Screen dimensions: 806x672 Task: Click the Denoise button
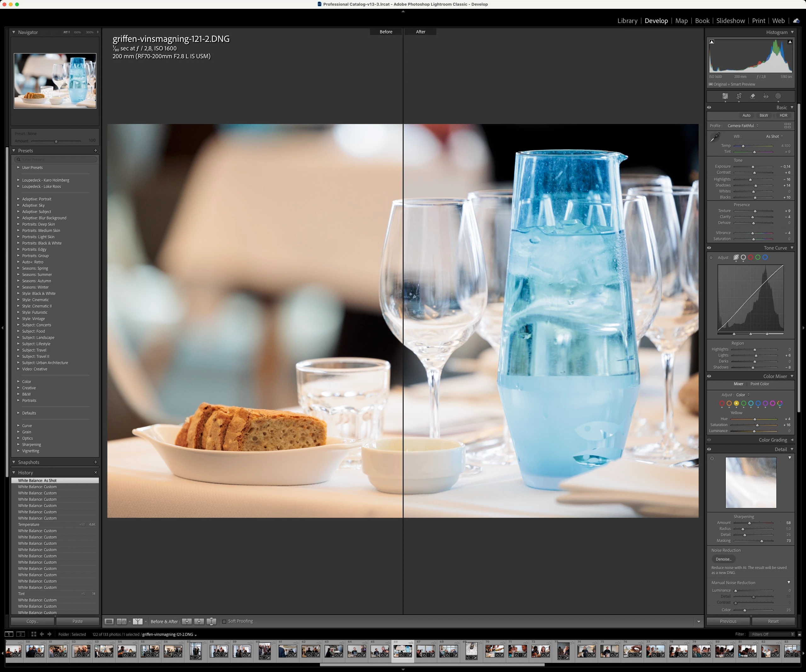(724, 559)
